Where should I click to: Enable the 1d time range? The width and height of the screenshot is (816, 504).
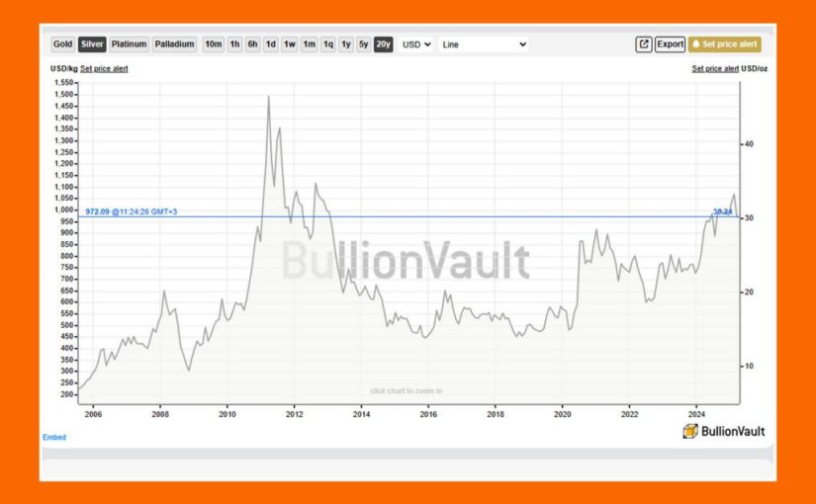coord(270,44)
